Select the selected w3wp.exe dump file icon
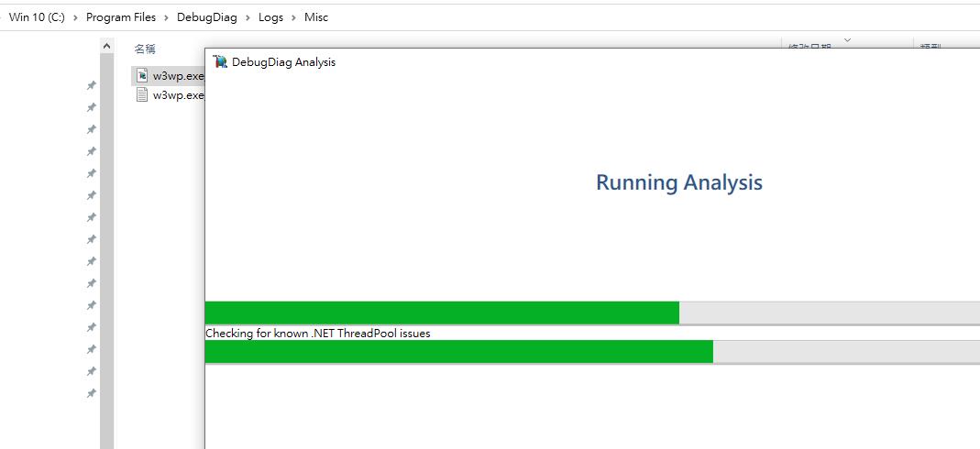The width and height of the screenshot is (980, 449). 142,76
